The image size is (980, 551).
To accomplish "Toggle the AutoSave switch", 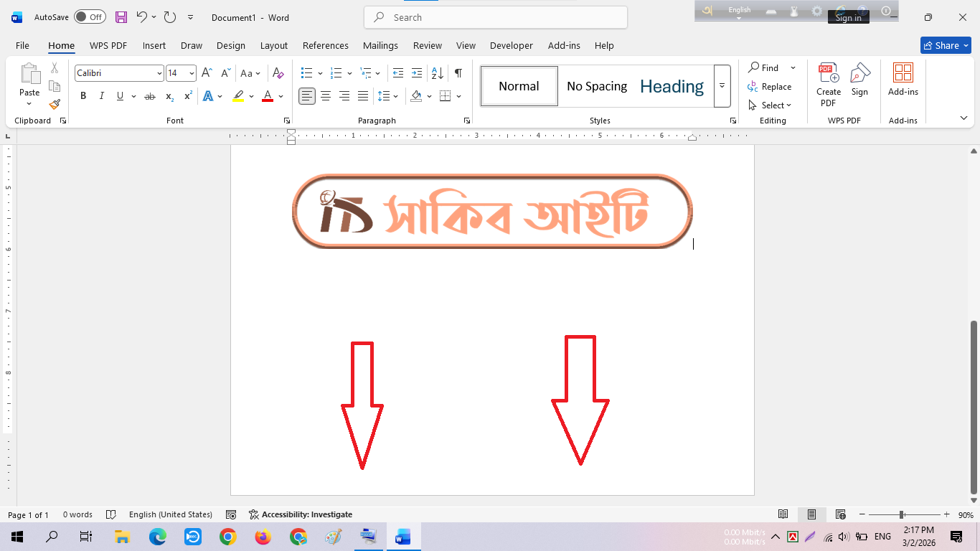I will click(90, 17).
